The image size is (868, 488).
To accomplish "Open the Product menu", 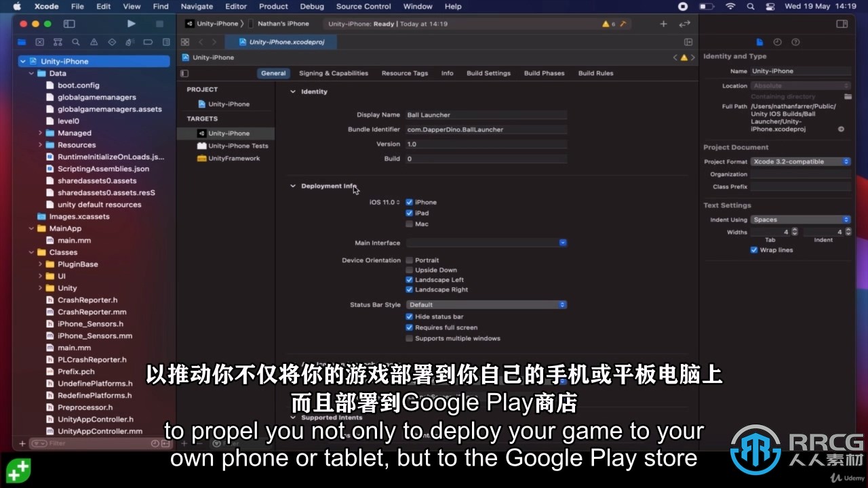I will (273, 6).
